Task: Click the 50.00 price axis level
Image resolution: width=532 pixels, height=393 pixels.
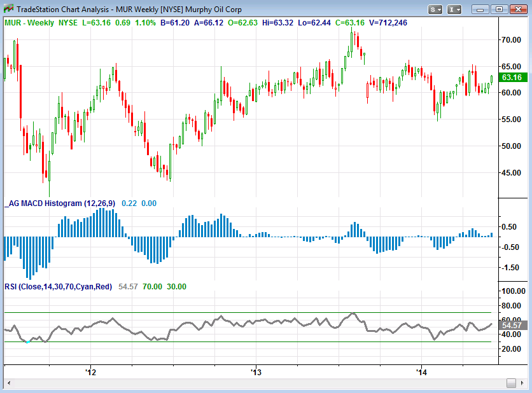Action: point(510,146)
